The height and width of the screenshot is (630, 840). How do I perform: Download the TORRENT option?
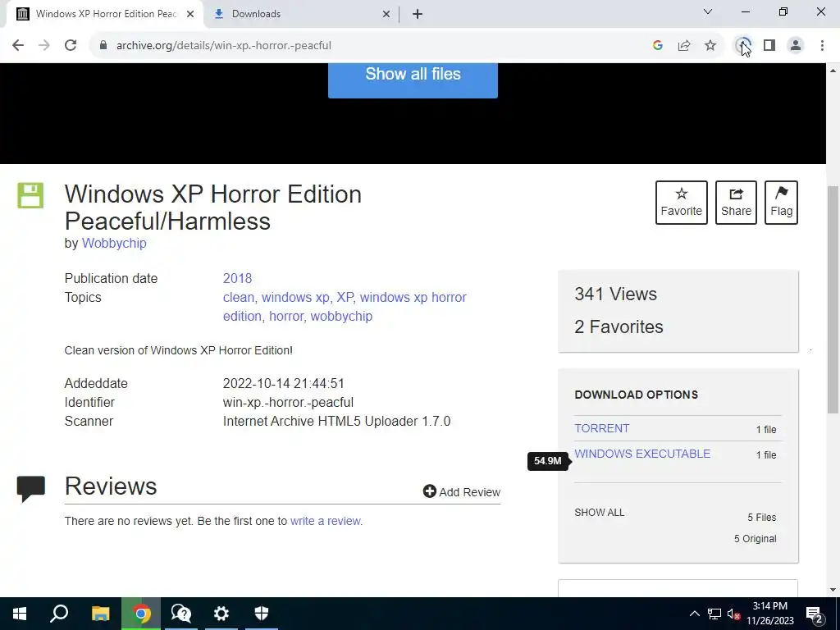click(601, 428)
